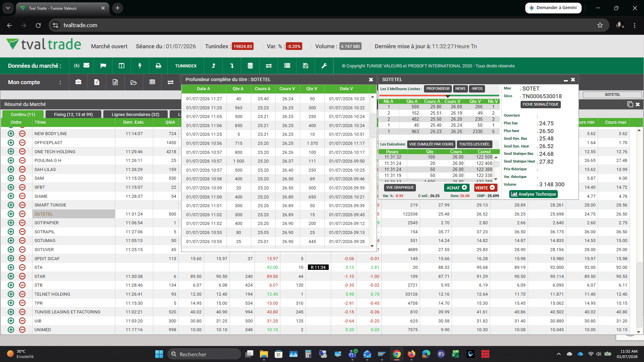Click the red minus icon for SAH LILAS
Viewport: 644px width, 362px height.
coord(22,169)
